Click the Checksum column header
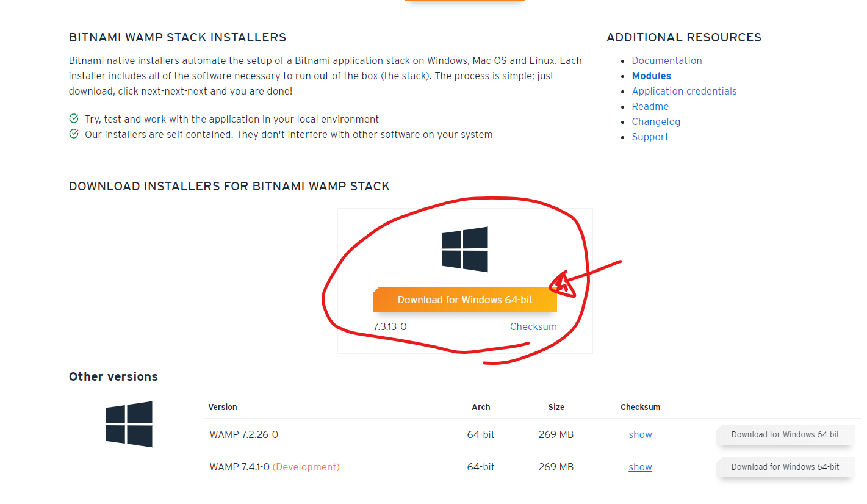 pyautogui.click(x=641, y=407)
